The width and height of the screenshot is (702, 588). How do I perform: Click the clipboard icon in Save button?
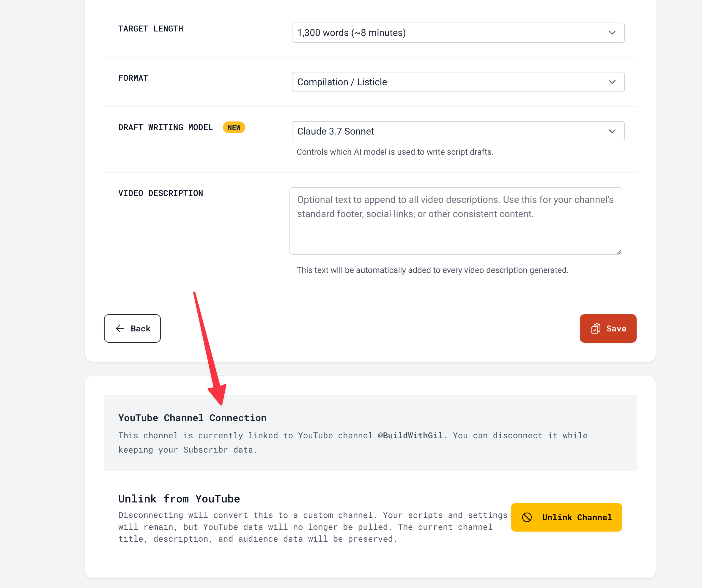point(596,329)
